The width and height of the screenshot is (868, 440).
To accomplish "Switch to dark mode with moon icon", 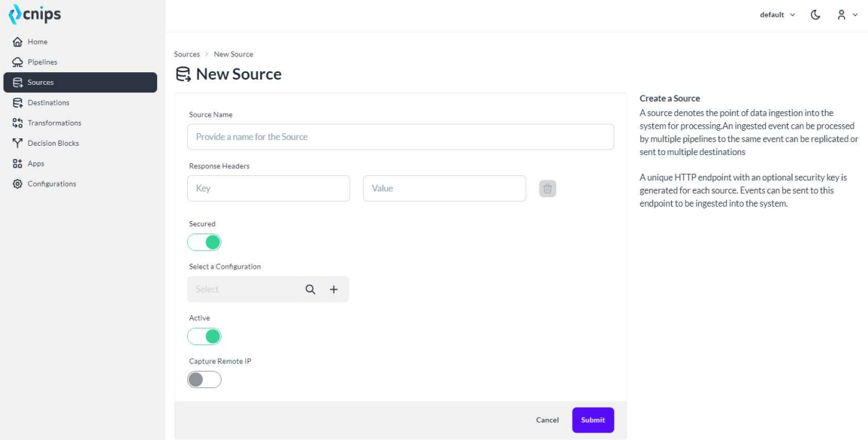I will [815, 15].
